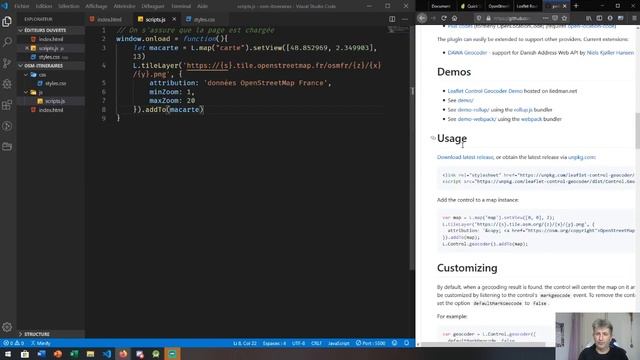Click the Manage gear icon in VS Code

click(7, 327)
